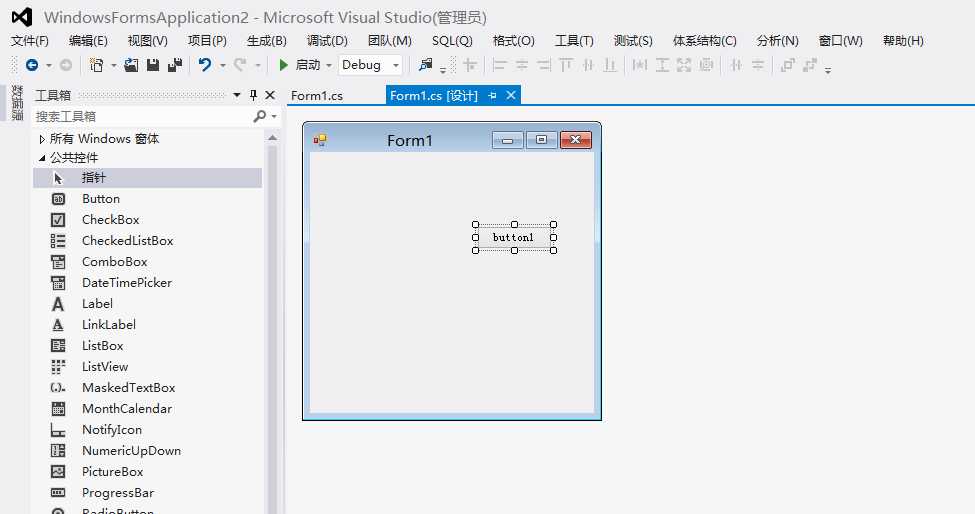The image size is (975, 514).
Task: Close the toolbox panel
Action: coord(270,95)
